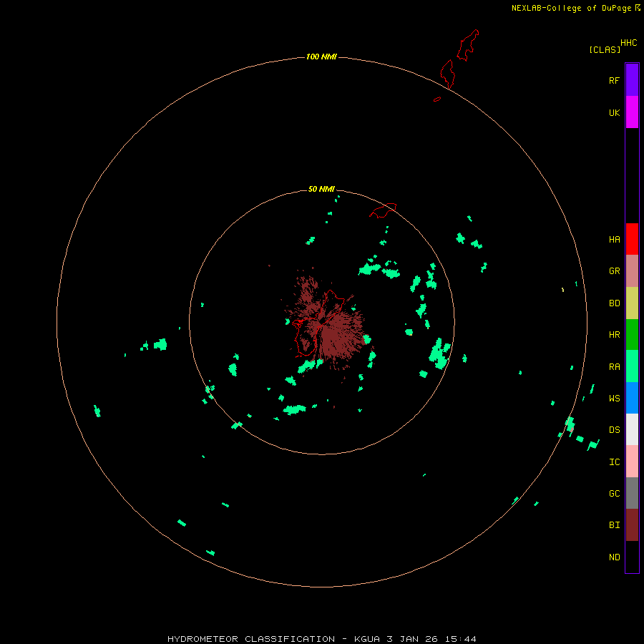
Task: Click the ND black legend swatch
Action: tap(632, 557)
